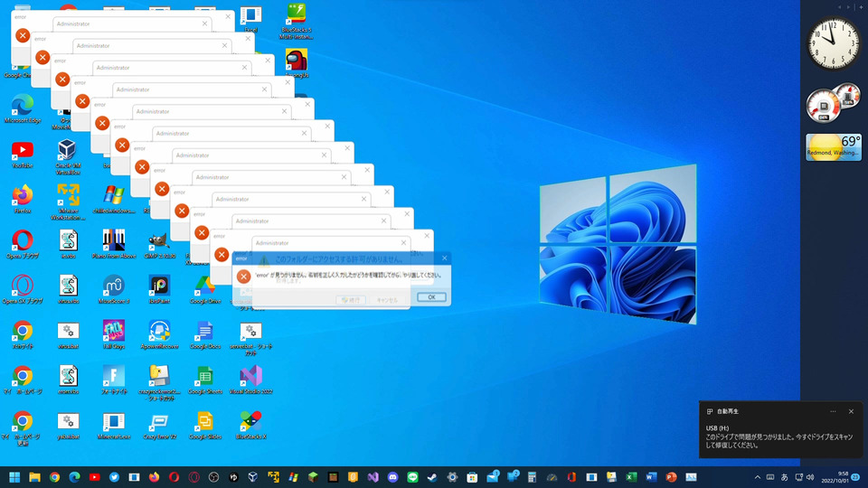Open the volume control in system tray
This screenshot has height=488, width=868.
[x=810, y=477]
